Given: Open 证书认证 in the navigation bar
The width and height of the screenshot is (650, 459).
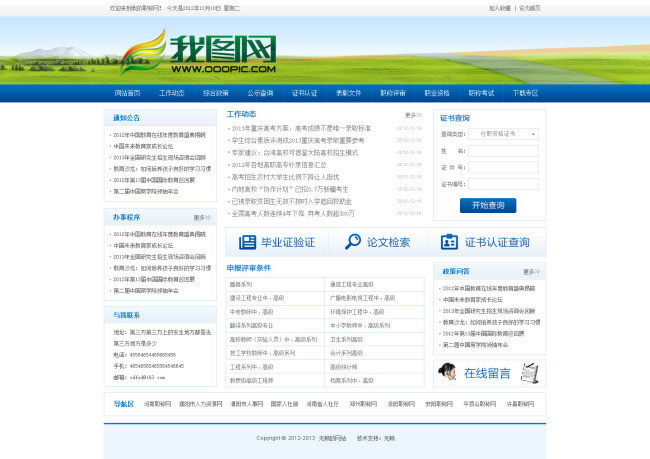Looking at the screenshot, I should (x=304, y=93).
